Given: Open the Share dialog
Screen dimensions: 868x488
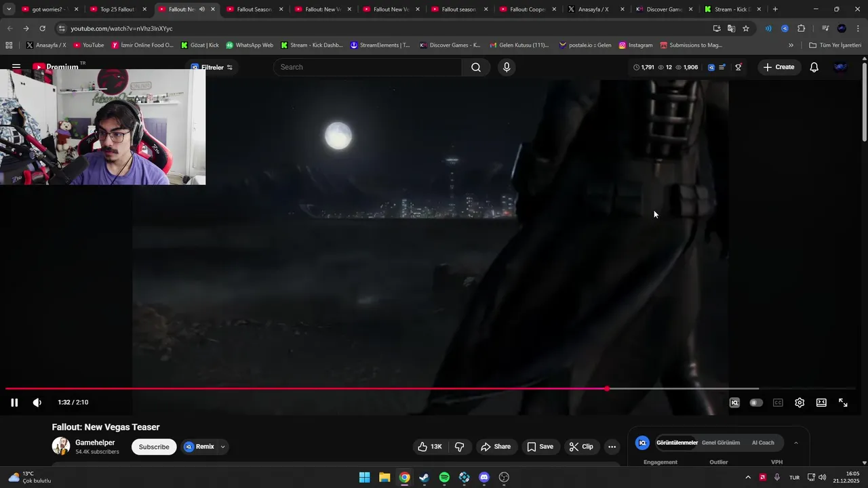Looking at the screenshot, I should (495, 447).
